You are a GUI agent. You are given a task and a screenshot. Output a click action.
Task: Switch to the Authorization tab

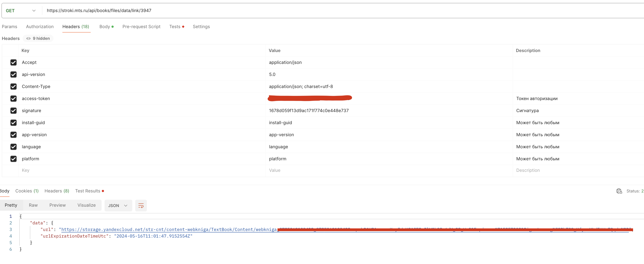[x=40, y=26]
